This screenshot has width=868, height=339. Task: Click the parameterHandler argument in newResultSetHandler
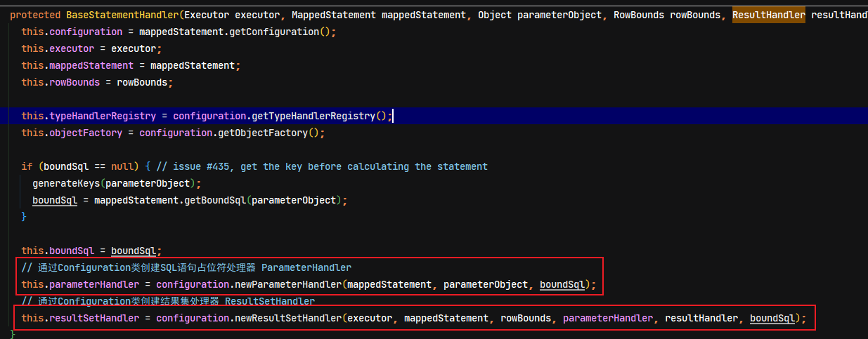tap(608, 318)
